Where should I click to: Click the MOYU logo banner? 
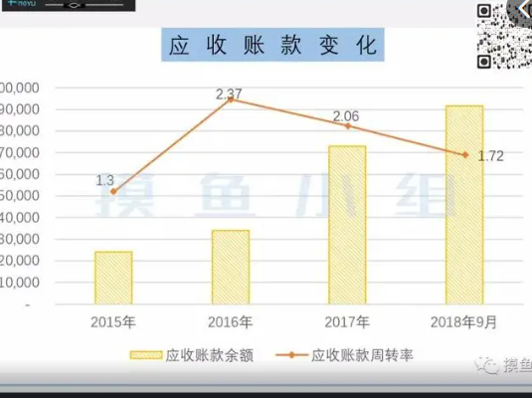pos(69,5)
